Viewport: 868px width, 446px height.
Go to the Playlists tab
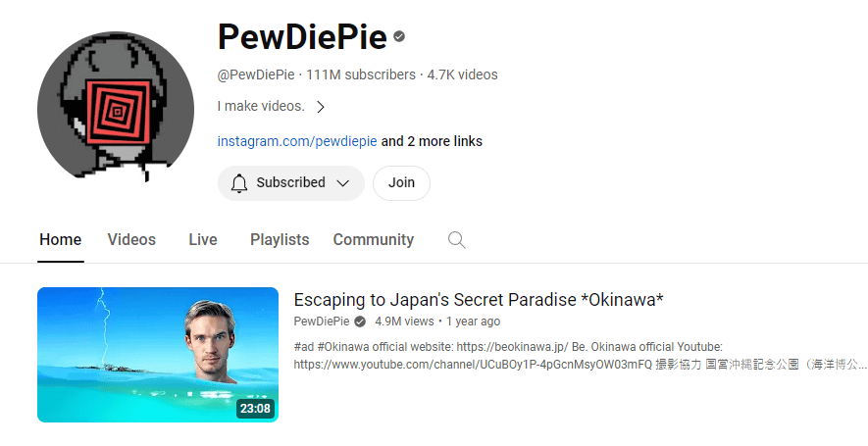[x=280, y=239]
